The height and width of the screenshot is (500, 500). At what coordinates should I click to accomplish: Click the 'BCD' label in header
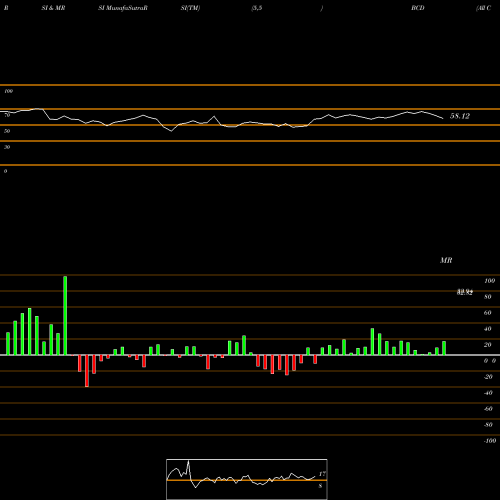click(418, 8)
